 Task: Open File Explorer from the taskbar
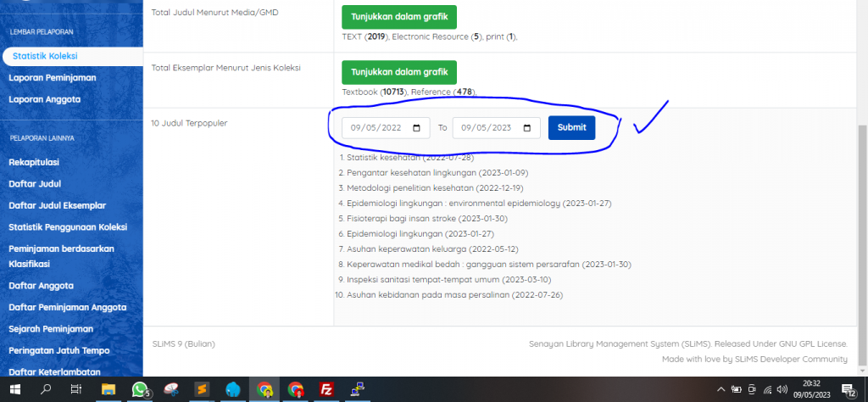(108, 389)
